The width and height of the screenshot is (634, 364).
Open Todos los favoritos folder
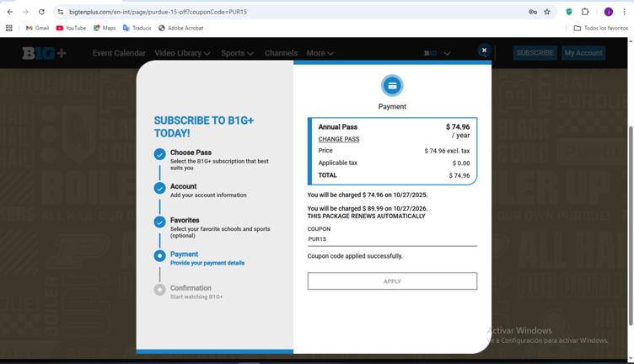(601, 28)
